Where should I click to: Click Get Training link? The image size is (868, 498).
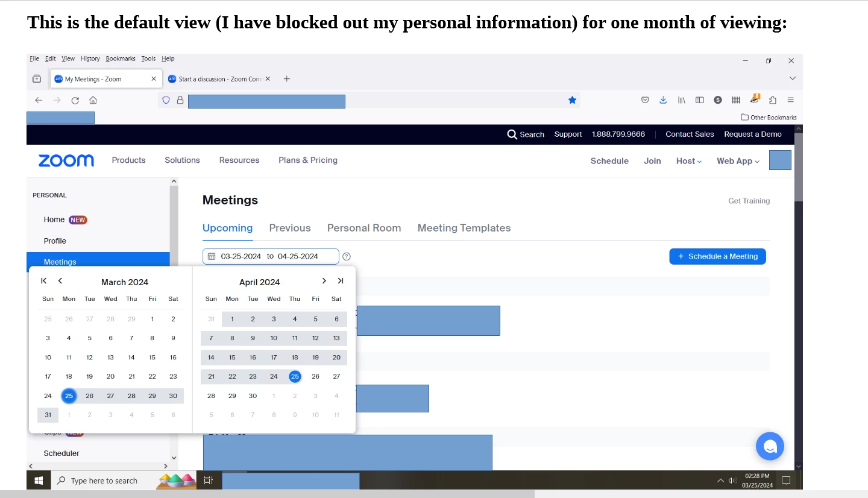click(749, 201)
